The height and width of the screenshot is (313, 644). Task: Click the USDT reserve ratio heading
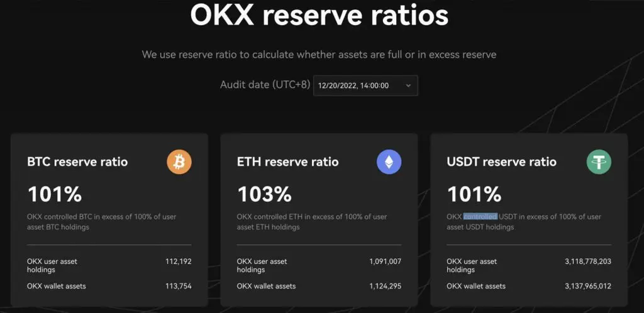click(x=501, y=162)
